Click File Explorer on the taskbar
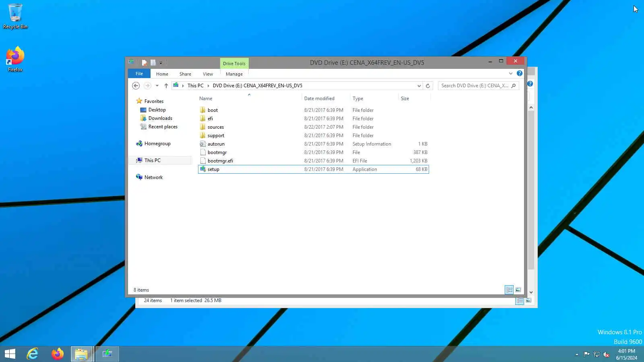The height and width of the screenshot is (362, 644). tap(82, 354)
